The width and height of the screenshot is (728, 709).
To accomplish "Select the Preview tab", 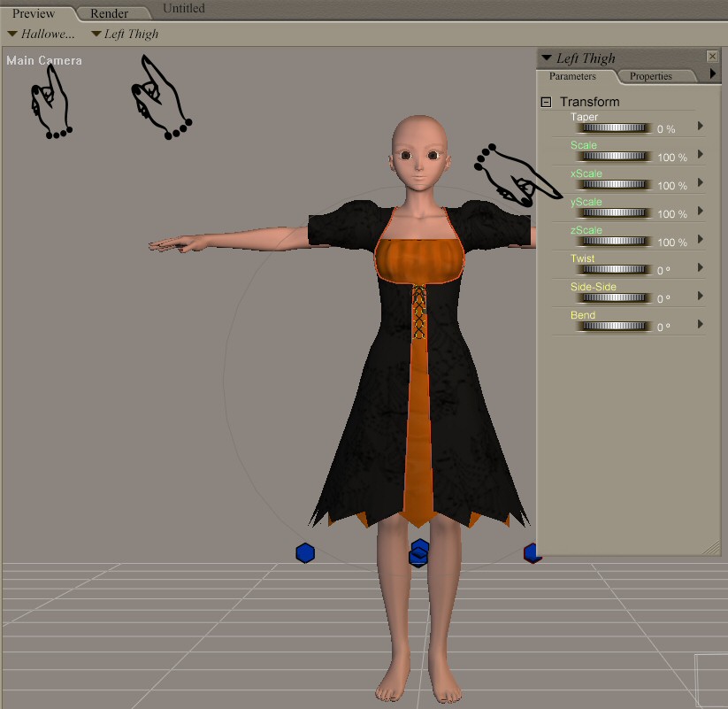I will [x=34, y=13].
